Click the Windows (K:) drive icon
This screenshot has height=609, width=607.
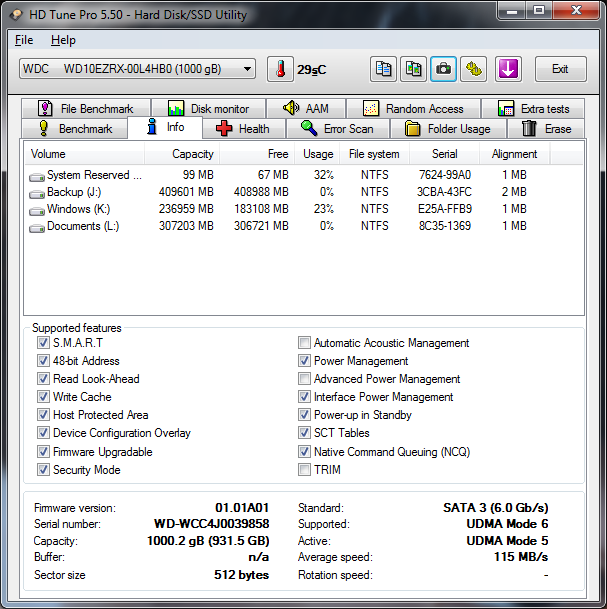pyautogui.click(x=37, y=211)
